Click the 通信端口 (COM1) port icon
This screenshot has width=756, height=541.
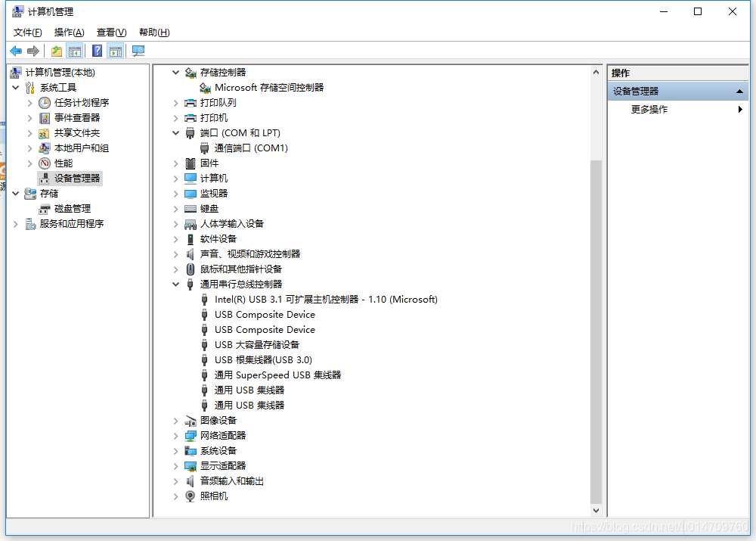(204, 148)
